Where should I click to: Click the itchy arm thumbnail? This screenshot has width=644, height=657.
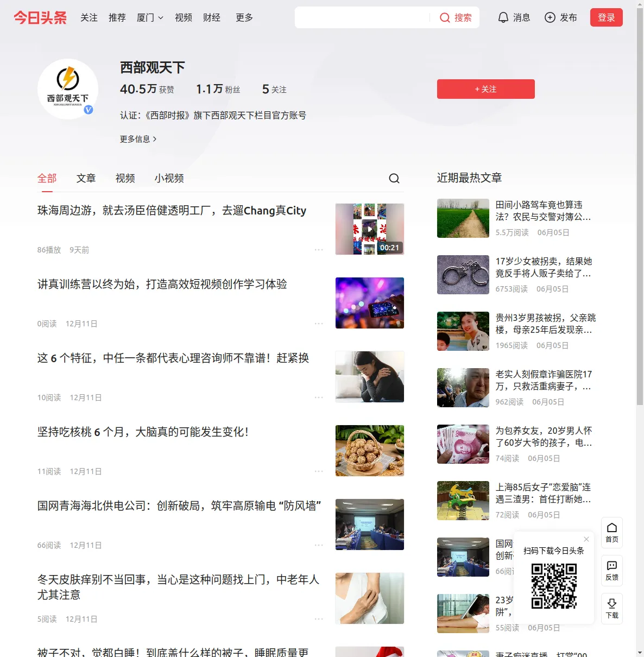click(x=370, y=598)
